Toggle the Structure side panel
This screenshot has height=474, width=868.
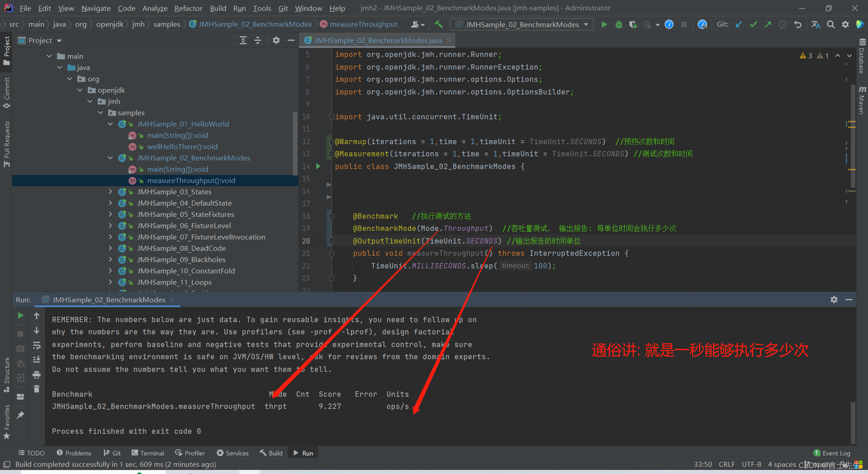click(x=6, y=375)
